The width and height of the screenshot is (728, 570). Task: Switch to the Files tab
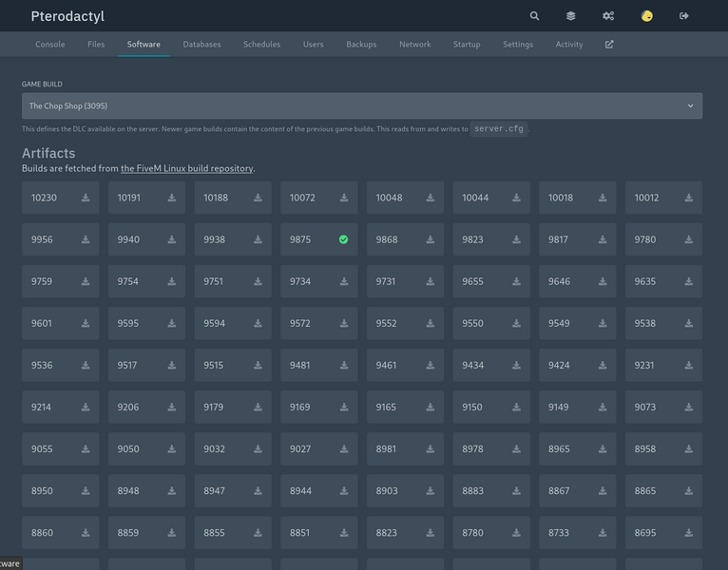point(96,44)
